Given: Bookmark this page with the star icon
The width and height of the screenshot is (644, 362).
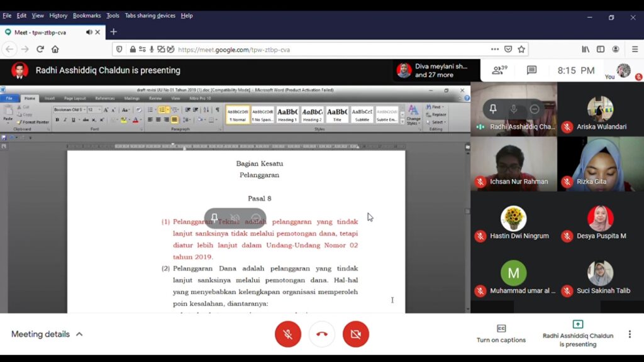Looking at the screenshot, I should (x=521, y=49).
